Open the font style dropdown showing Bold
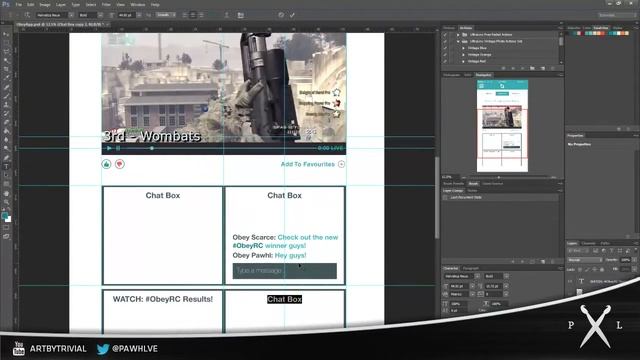Viewport: 640px width, 360px height. click(91, 15)
